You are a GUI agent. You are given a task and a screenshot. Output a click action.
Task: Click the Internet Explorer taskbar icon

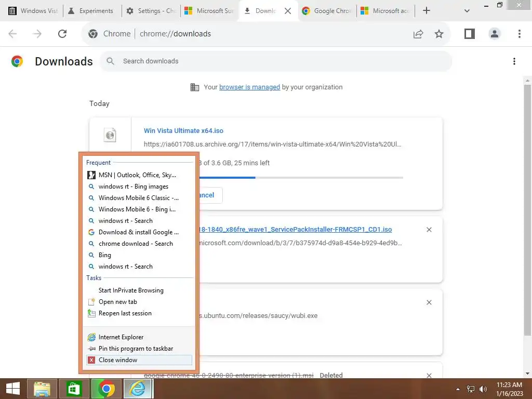coord(138,389)
